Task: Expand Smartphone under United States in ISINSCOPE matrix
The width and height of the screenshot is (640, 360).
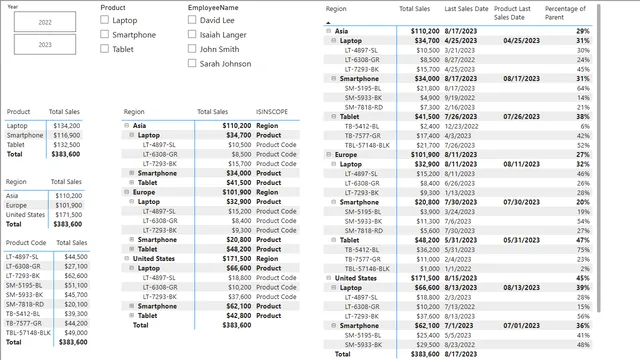Action: coord(132,306)
